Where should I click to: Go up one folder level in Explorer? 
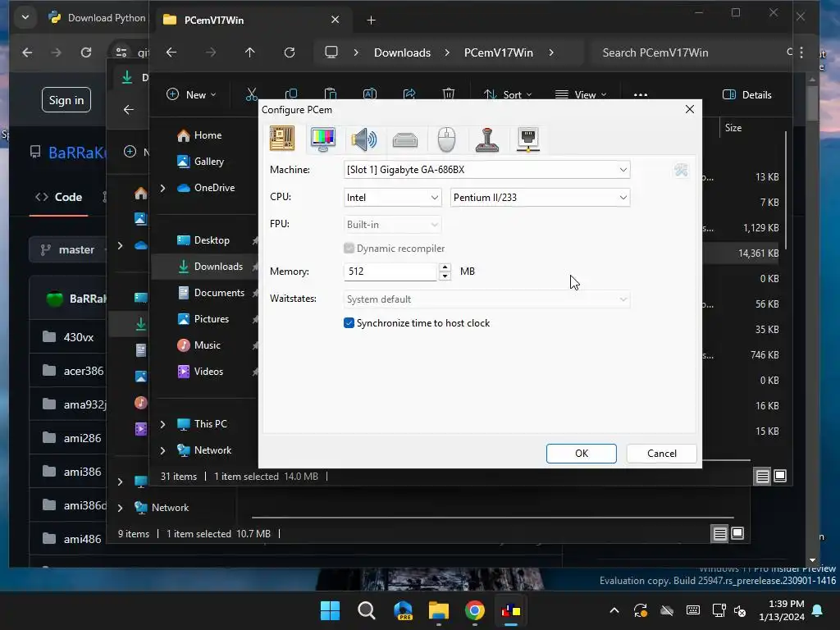click(249, 52)
